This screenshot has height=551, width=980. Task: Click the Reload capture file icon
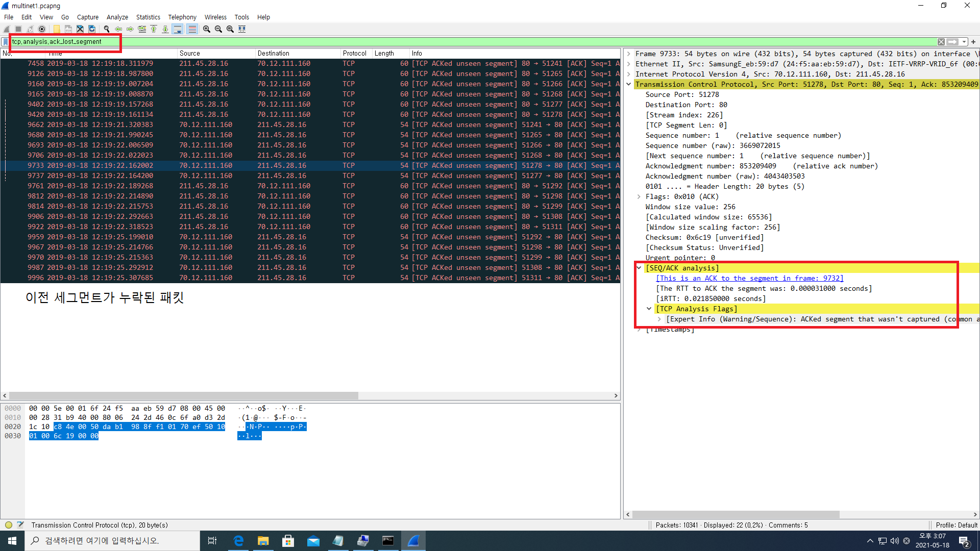pos(92,29)
